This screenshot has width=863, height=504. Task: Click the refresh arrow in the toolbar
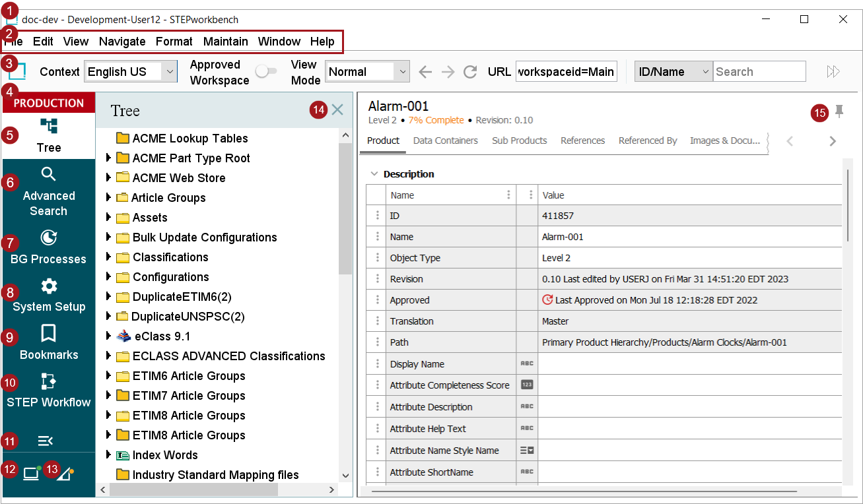(x=470, y=72)
